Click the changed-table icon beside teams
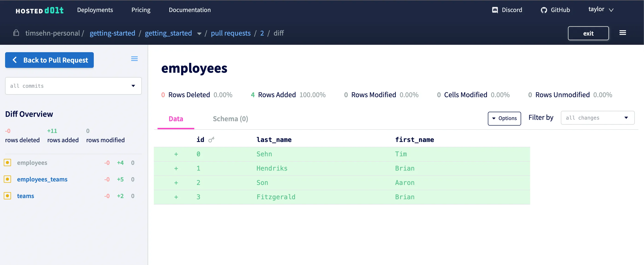 7,196
